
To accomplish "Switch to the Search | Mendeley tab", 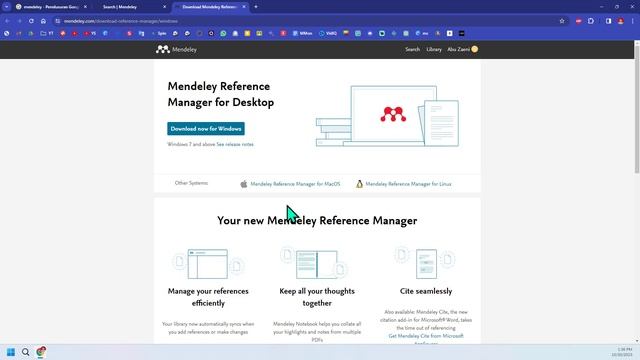I will pyautogui.click(x=131, y=7).
